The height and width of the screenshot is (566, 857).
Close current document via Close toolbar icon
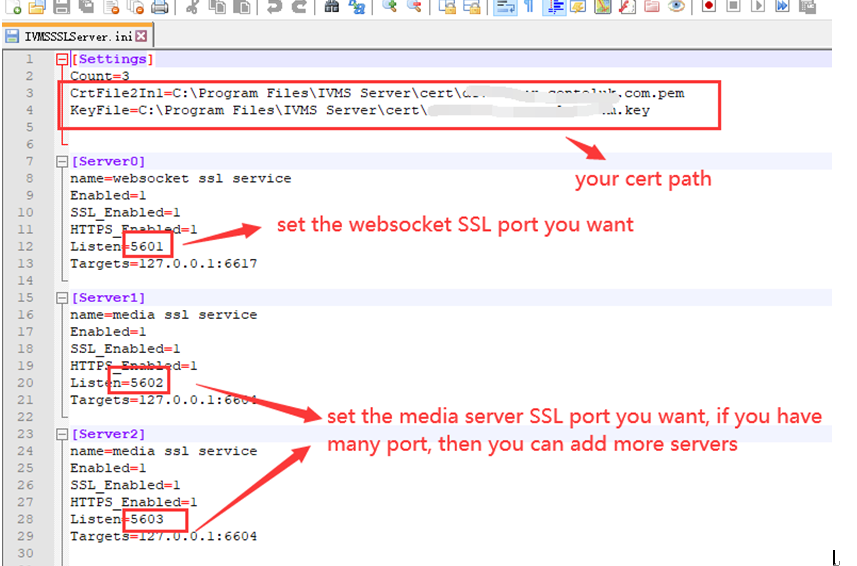point(111,7)
